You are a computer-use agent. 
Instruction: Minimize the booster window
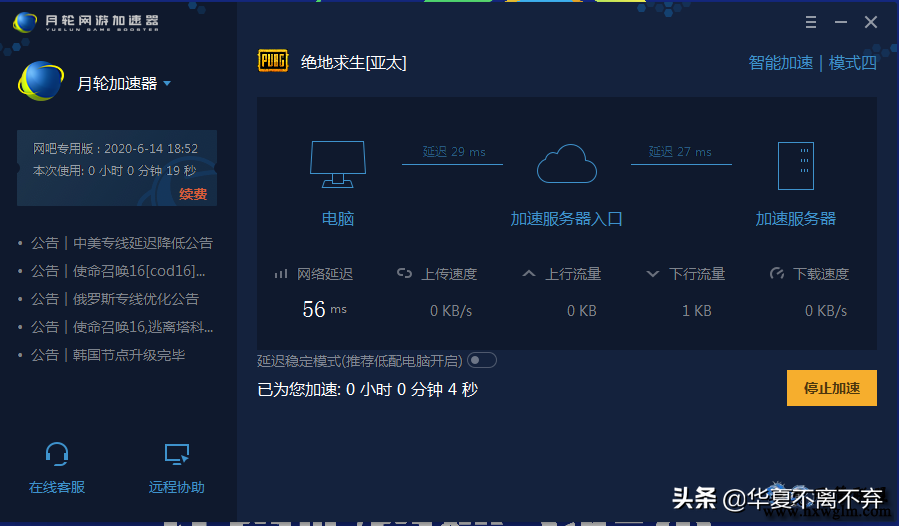841,22
